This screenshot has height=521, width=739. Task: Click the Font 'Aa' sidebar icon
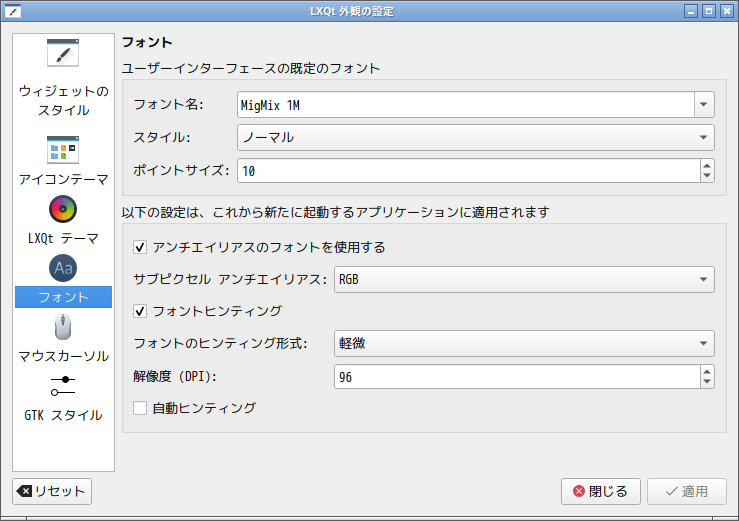[x=63, y=268]
